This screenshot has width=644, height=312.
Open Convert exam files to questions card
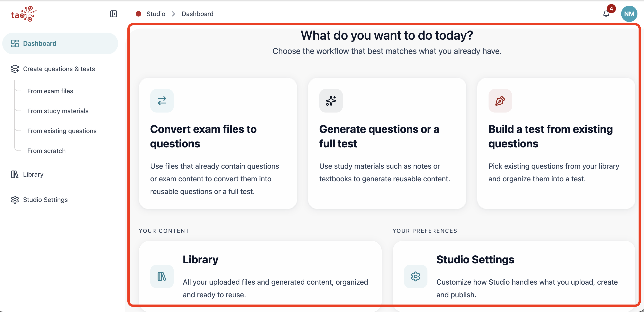[x=218, y=143]
